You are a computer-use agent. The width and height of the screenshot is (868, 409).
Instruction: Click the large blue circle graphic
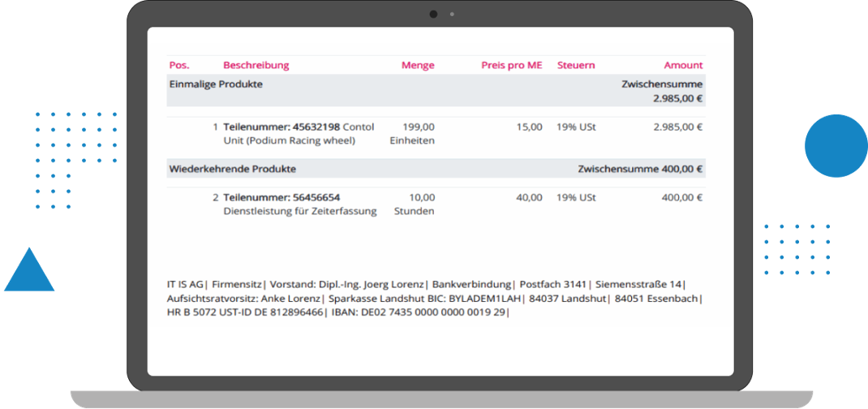pyautogui.click(x=836, y=145)
